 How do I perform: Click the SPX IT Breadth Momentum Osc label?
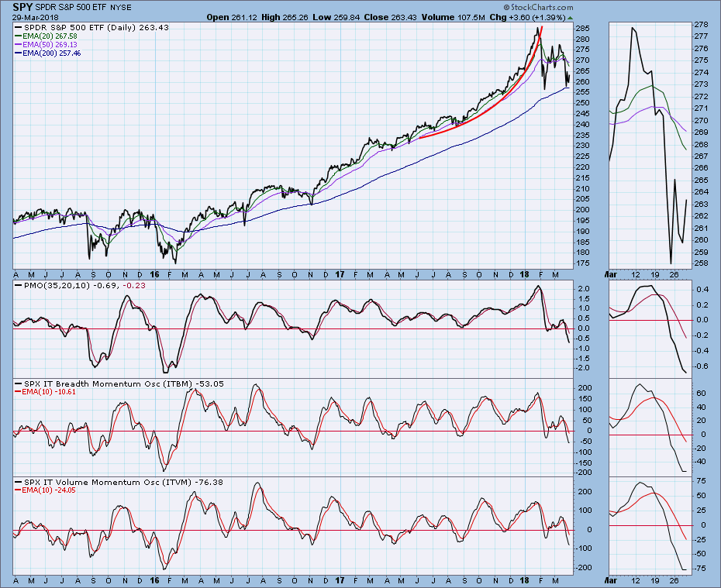pos(119,383)
